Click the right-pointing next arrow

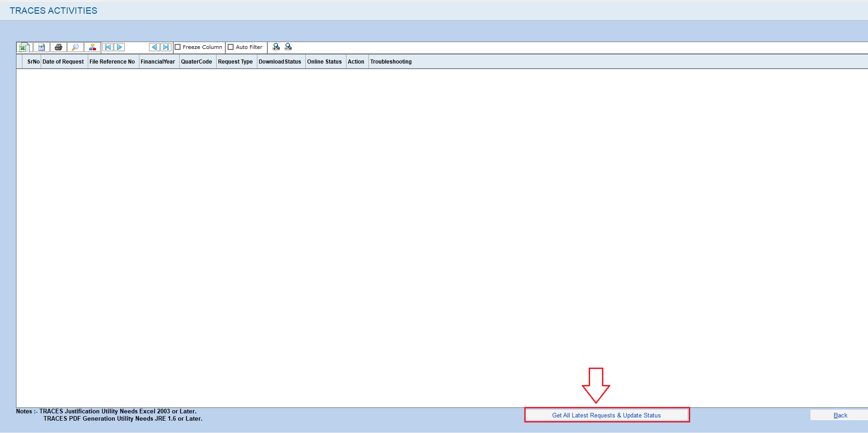click(x=119, y=47)
